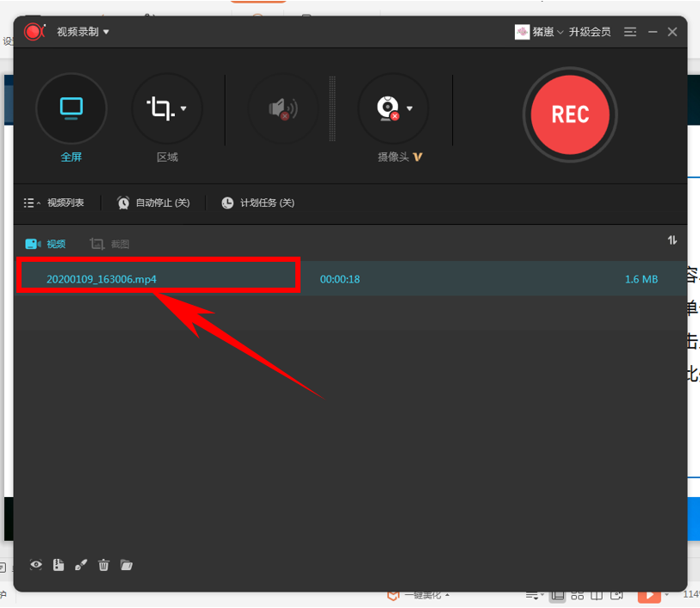Toggle the webcam (摄像头) icon
Image resolution: width=700 pixels, height=608 pixels.
(388, 108)
